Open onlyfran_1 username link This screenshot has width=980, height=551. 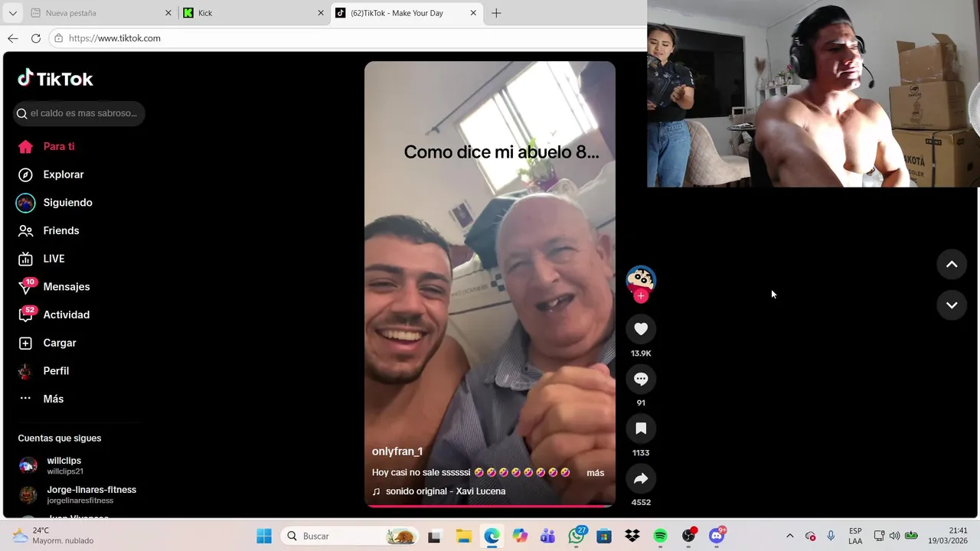click(397, 452)
